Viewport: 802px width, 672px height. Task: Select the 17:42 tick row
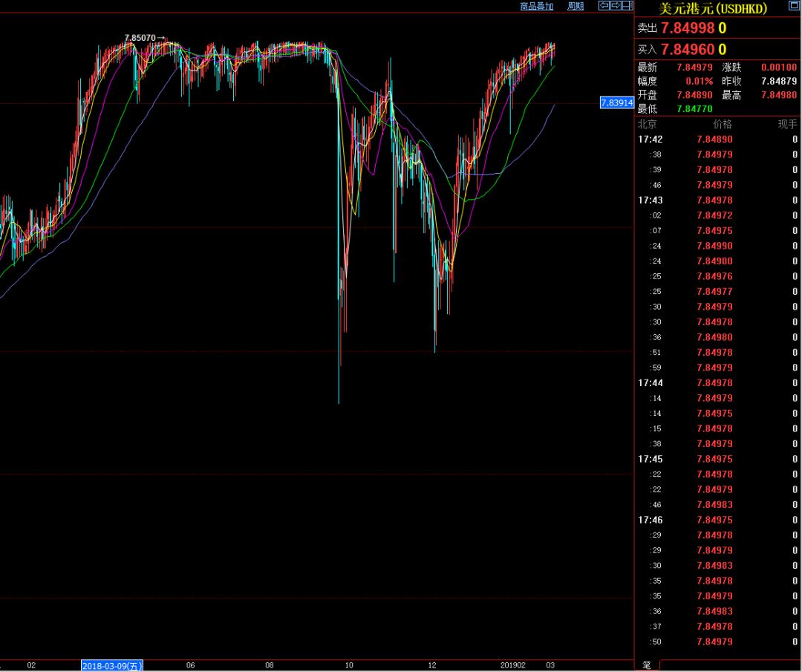(x=717, y=139)
